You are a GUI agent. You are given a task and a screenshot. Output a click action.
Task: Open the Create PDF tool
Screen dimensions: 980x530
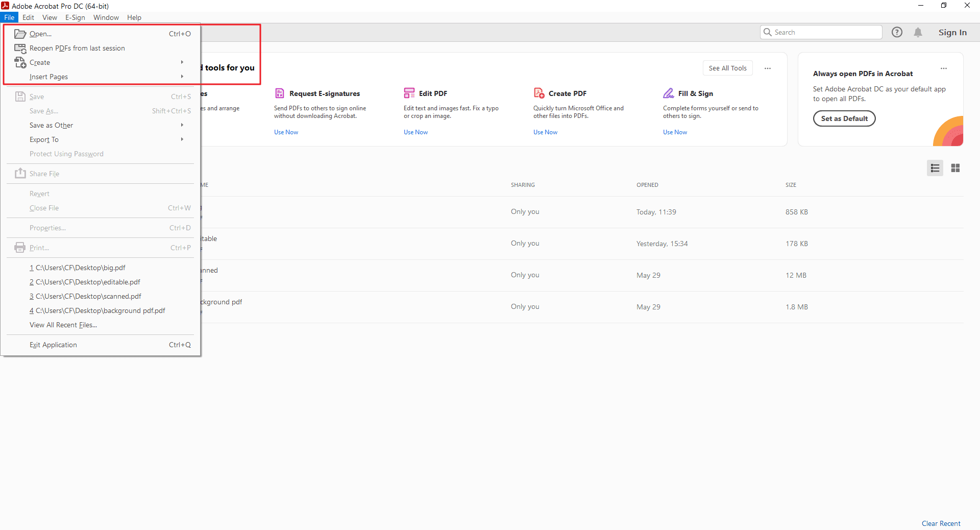pyautogui.click(x=539, y=93)
